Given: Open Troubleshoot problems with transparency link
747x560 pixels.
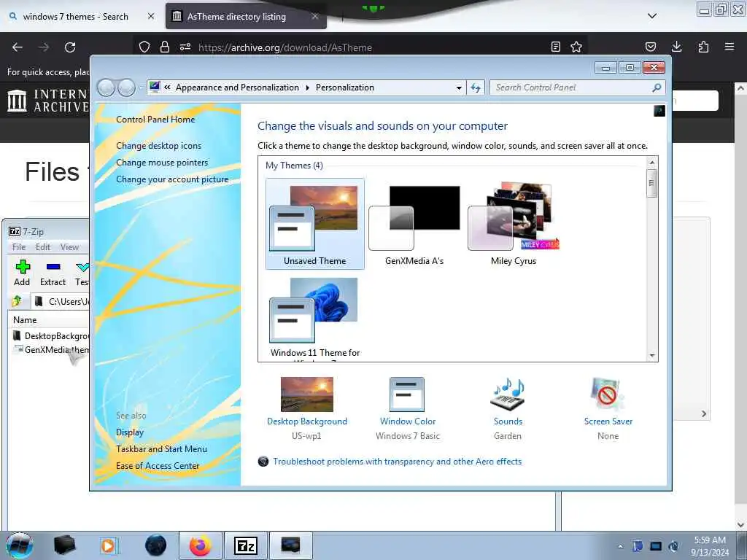Looking at the screenshot, I should pos(398,462).
